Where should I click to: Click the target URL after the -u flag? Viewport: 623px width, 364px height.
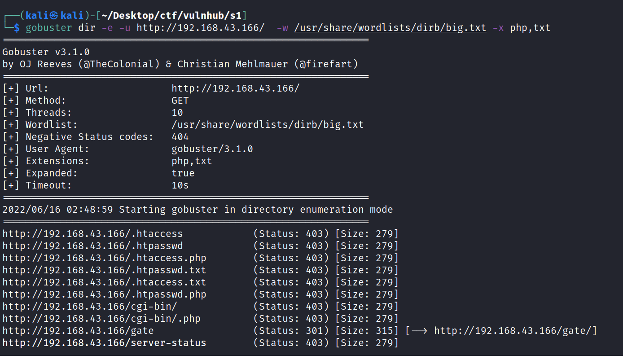[201, 28]
